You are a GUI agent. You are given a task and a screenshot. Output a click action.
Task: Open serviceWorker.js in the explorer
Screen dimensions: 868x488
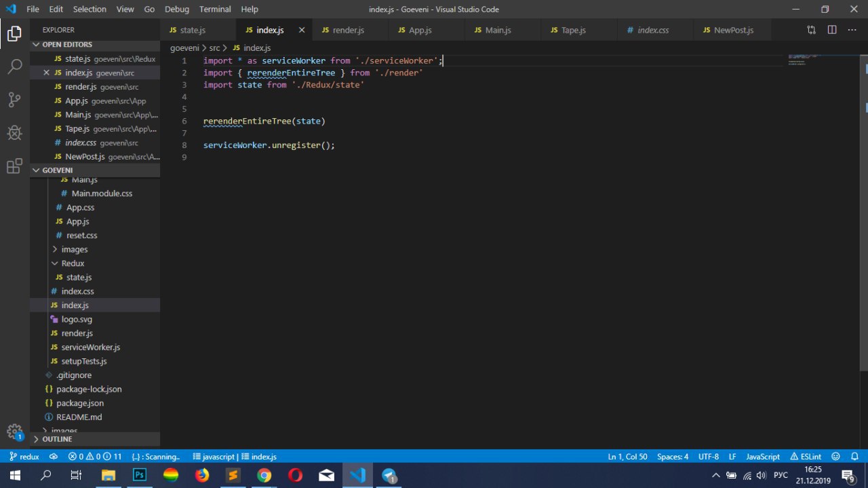click(90, 347)
